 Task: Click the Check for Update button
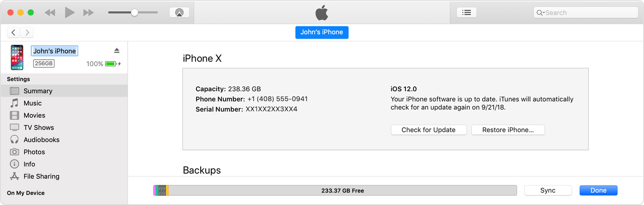429,130
